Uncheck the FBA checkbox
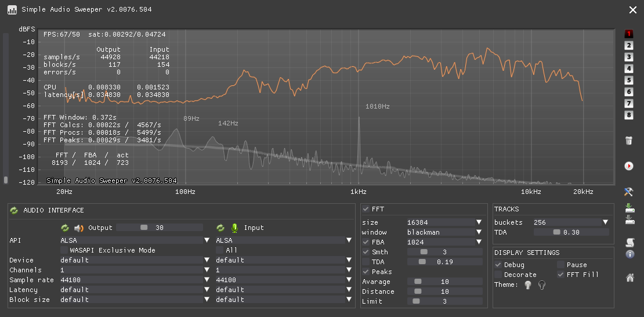Image resolution: width=644 pixels, height=317 pixels. [x=366, y=242]
